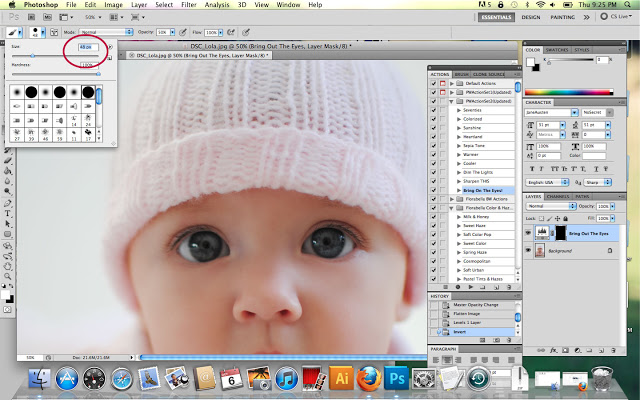Expand the Florabella BW Actions folder
Image resolution: width=640 pixels, height=400 pixels.
(x=452, y=199)
